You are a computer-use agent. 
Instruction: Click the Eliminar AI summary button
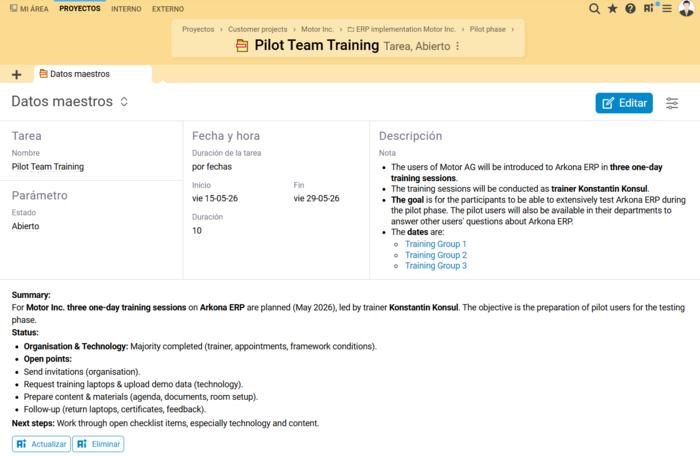pos(98,444)
